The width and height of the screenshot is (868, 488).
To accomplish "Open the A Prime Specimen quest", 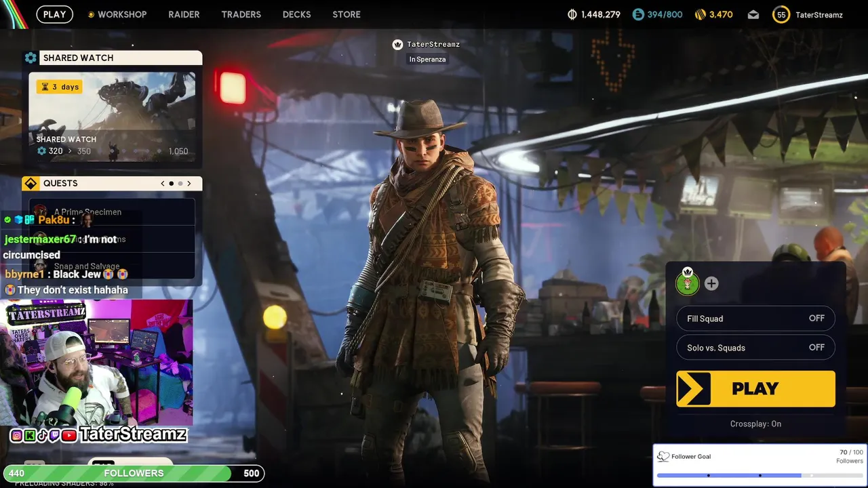I will 112,211.
